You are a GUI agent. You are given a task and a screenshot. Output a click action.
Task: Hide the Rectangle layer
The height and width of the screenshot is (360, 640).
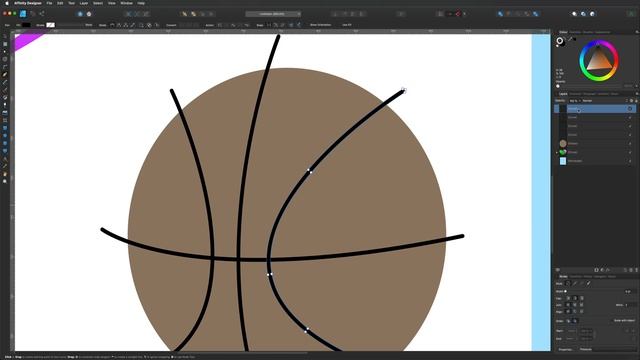pyautogui.click(x=630, y=161)
